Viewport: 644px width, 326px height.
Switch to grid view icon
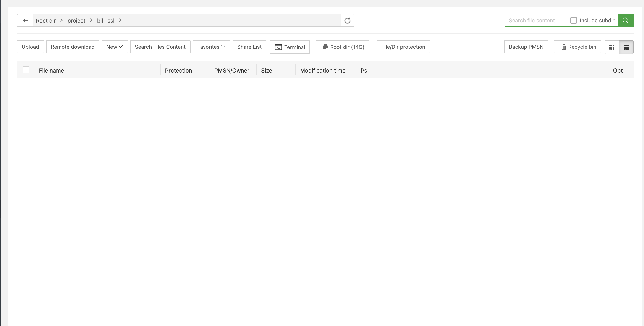[612, 47]
